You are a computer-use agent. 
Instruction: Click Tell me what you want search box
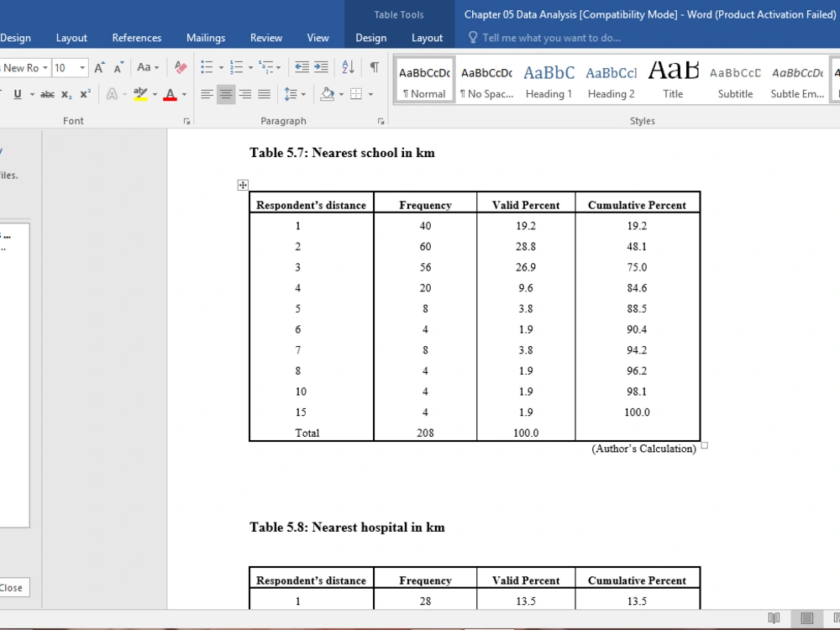[x=551, y=38]
